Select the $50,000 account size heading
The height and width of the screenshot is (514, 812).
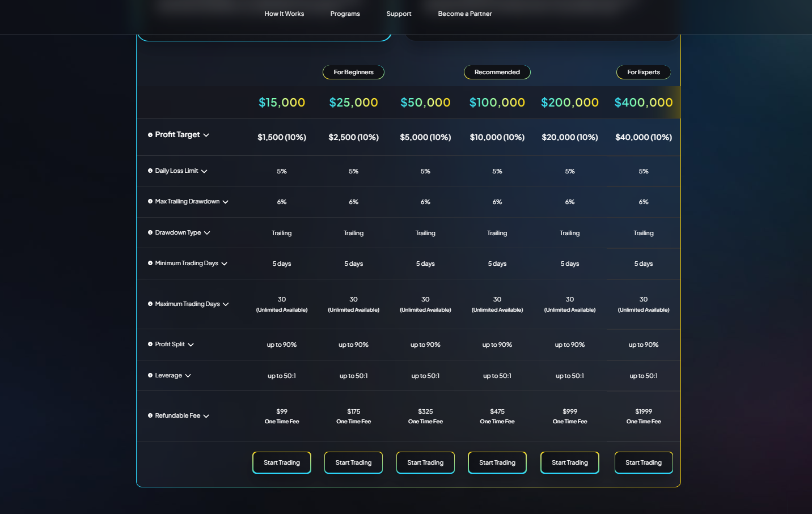[425, 103]
